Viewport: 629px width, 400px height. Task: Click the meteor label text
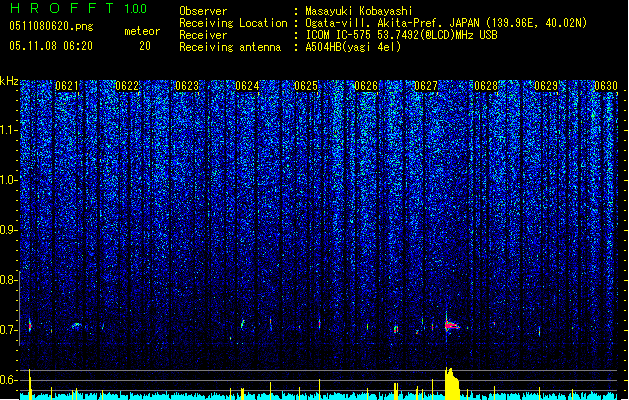142,31
